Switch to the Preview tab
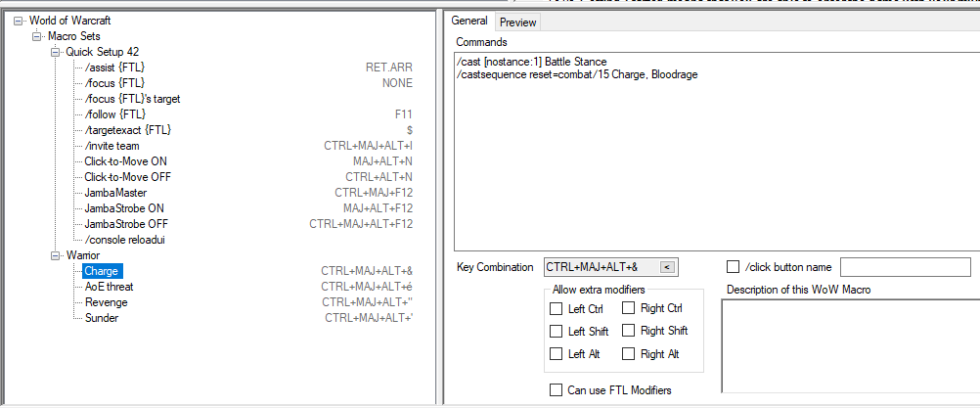Viewport: 980px width, 408px height. coord(517,23)
